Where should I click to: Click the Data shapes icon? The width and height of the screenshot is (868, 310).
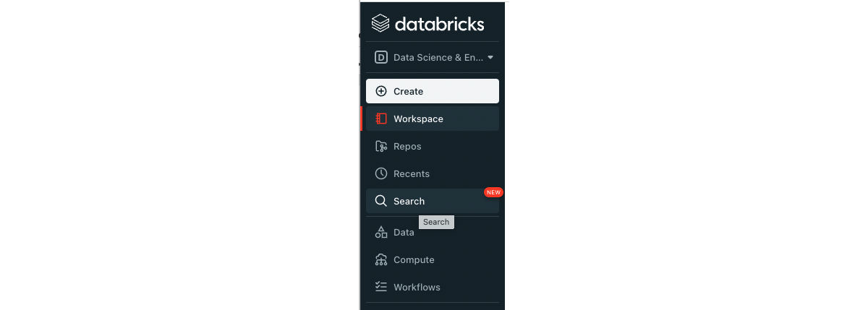point(381,232)
